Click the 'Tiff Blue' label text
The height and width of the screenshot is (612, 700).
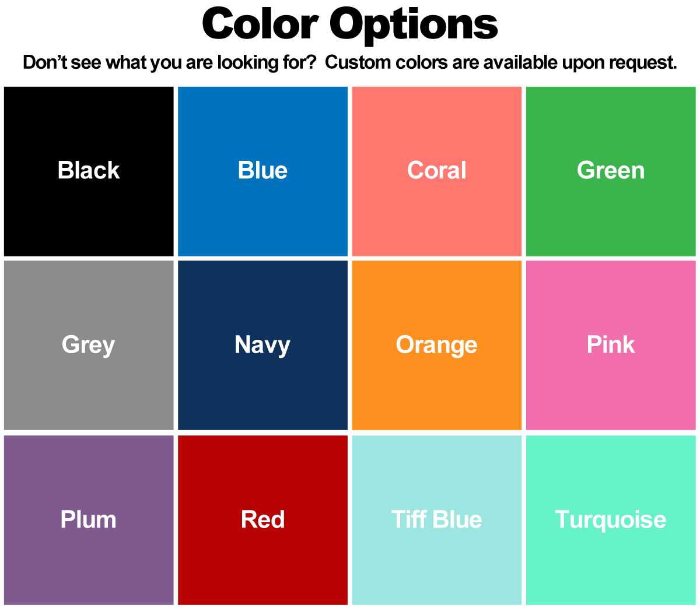pyautogui.click(x=437, y=519)
